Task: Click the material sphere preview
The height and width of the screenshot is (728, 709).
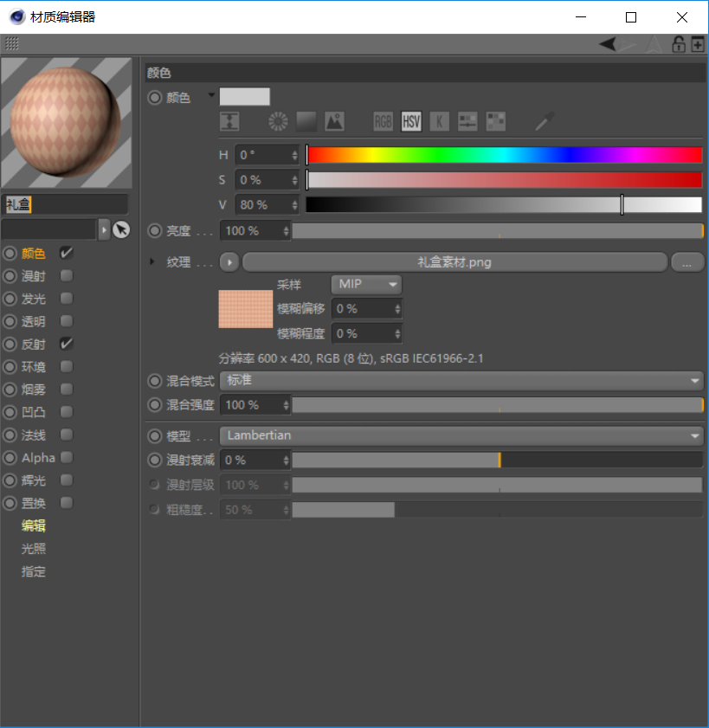Action: click(67, 121)
